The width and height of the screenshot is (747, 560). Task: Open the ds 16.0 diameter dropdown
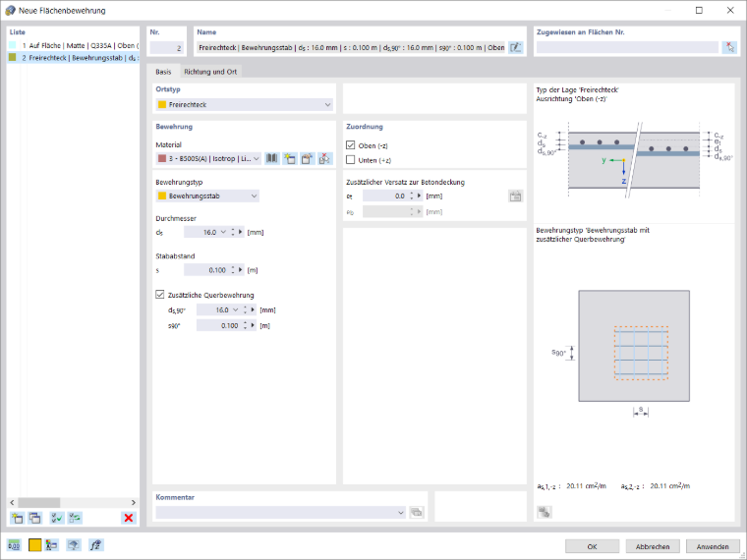click(223, 232)
